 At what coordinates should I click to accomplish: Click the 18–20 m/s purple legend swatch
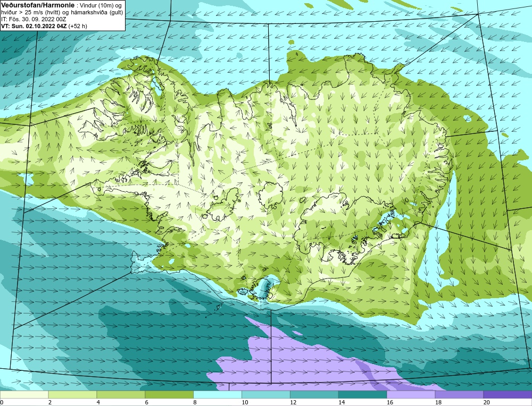[x=460, y=394]
